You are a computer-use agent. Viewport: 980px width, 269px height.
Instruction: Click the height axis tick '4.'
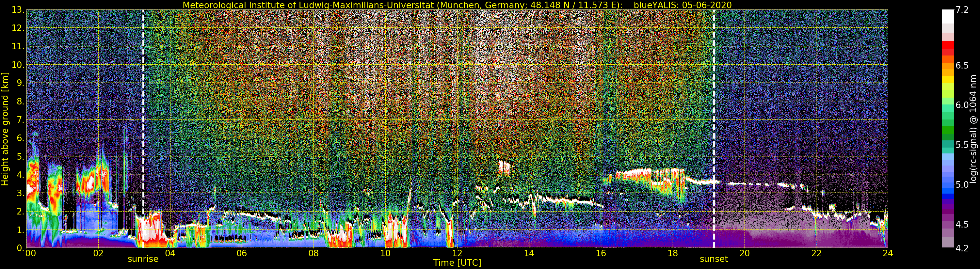pyautogui.click(x=21, y=175)
